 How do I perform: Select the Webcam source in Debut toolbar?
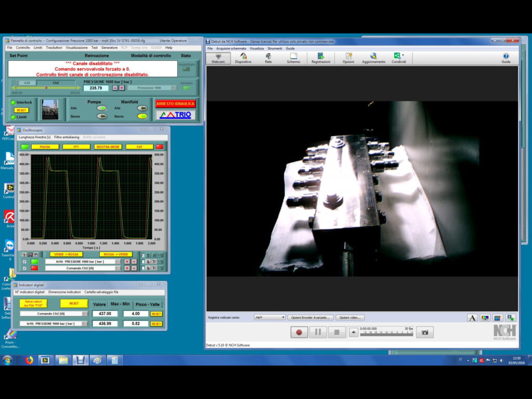[218, 58]
